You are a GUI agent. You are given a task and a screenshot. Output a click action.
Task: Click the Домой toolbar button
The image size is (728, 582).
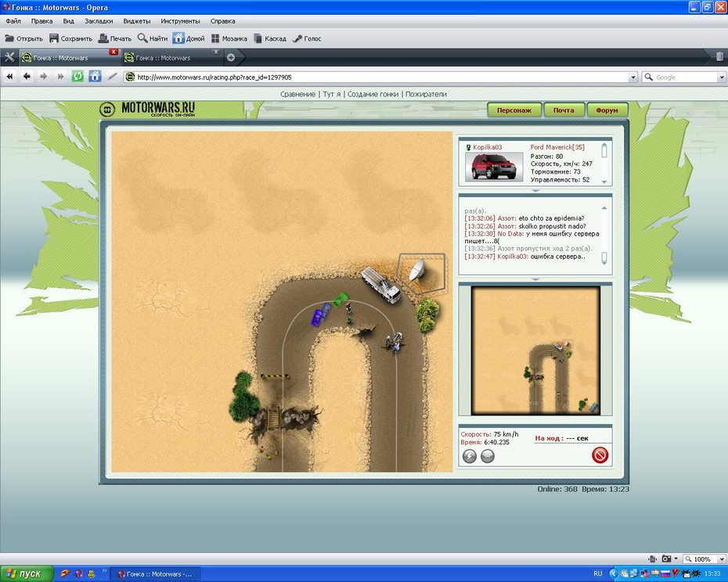[189, 38]
